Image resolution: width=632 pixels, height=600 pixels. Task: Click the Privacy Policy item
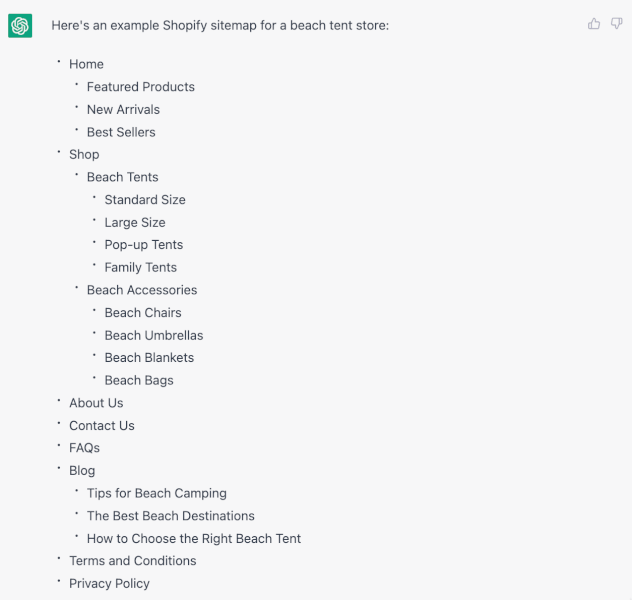point(109,583)
